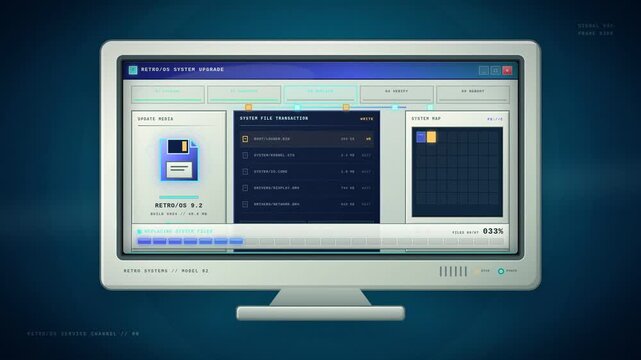641x360 pixels.
Task: Switch to the 05 Reboot tab
Action: (473, 94)
